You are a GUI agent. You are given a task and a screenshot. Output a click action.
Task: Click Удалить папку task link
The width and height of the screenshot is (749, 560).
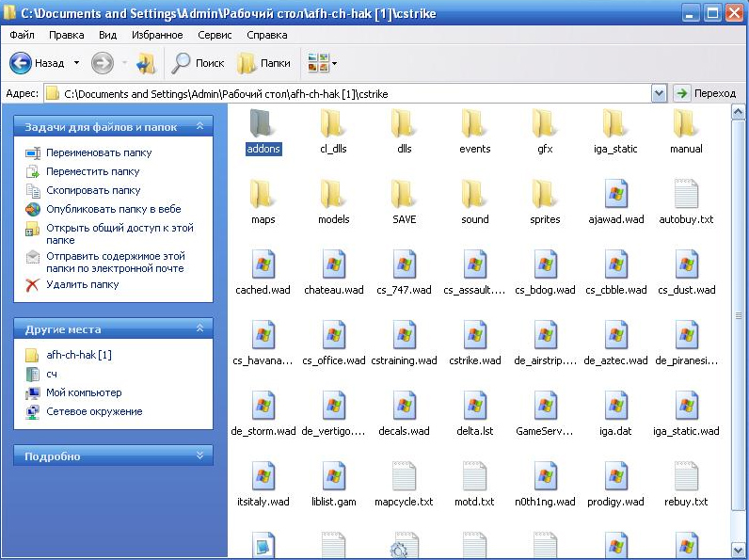point(82,284)
